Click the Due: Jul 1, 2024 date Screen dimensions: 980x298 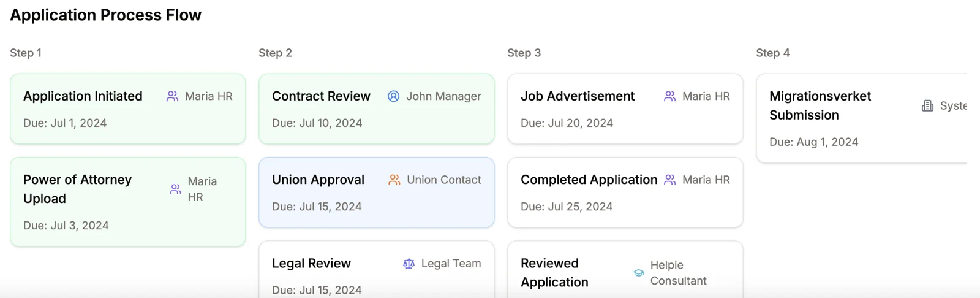[65, 123]
